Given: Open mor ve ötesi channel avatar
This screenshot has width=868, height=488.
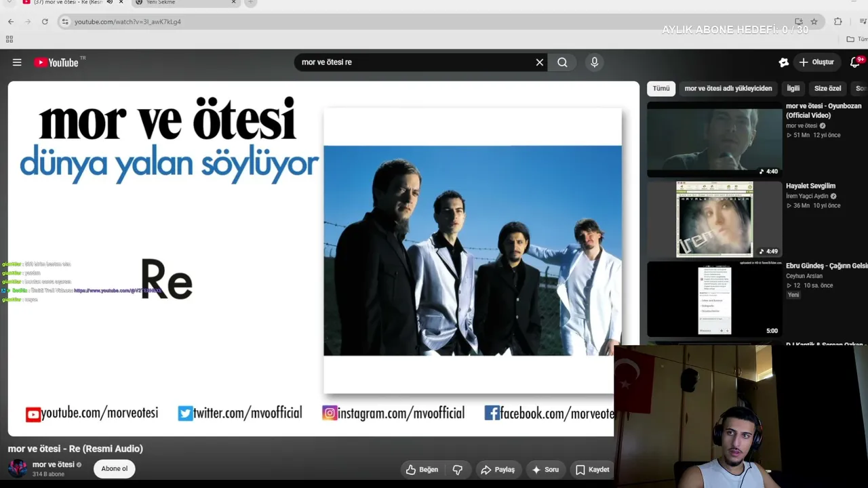Looking at the screenshot, I should click(x=18, y=468).
